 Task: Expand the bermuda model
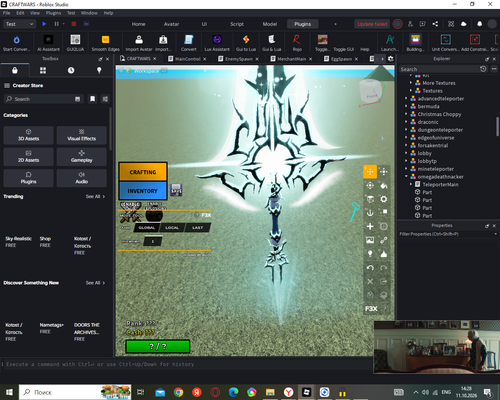click(406, 106)
